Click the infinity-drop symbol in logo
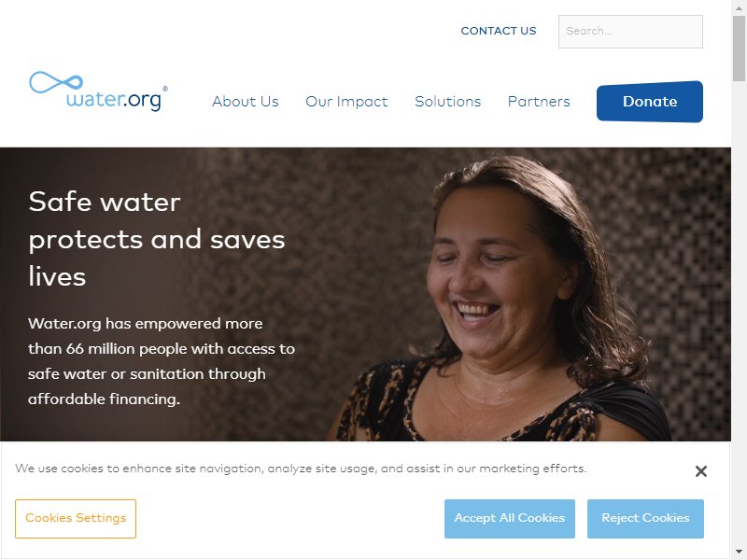The image size is (747, 560). (56, 82)
